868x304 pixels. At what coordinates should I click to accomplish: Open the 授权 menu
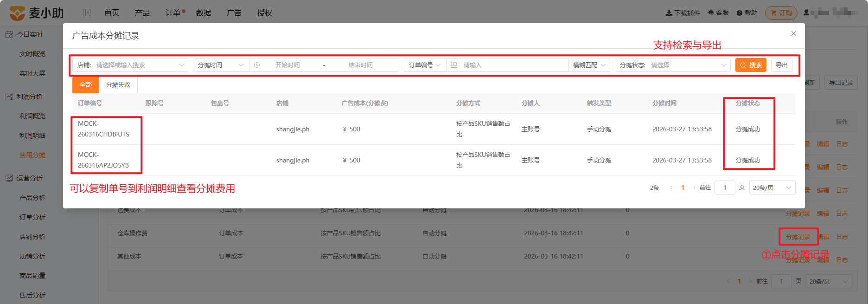tap(265, 13)
